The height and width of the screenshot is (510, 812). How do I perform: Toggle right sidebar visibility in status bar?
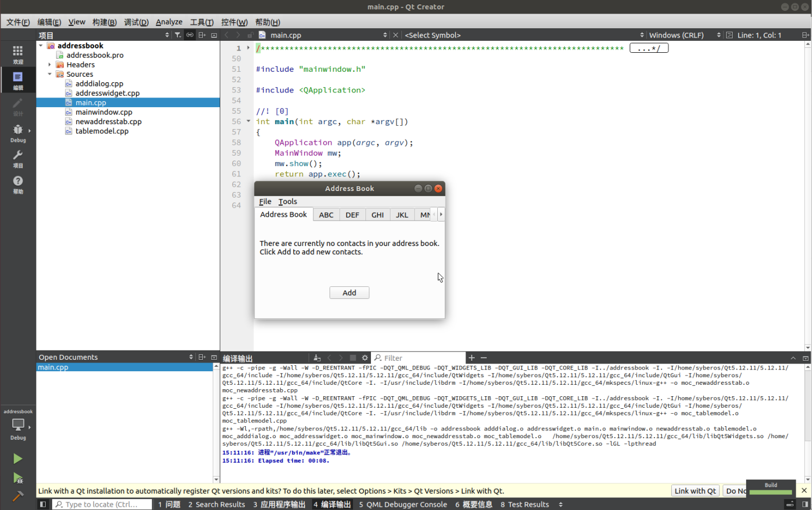click(805, 505)
